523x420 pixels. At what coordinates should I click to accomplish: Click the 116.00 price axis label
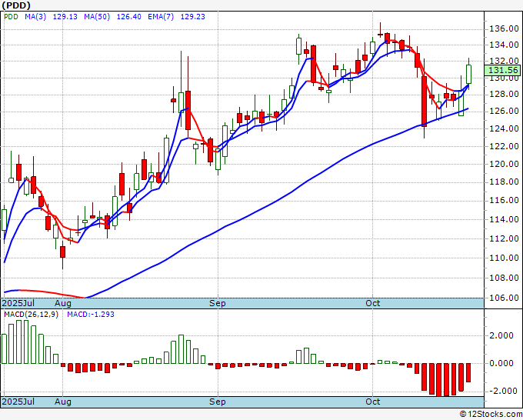click(x=504, y=200)
